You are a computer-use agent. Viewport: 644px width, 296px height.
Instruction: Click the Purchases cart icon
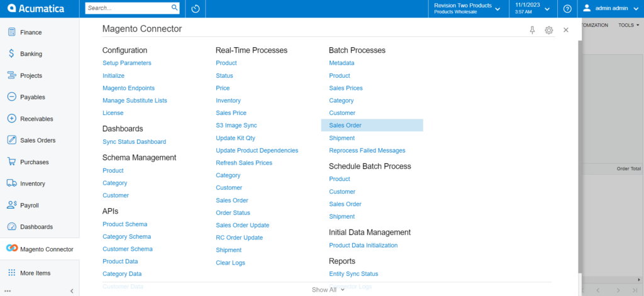tap(12, 162)
